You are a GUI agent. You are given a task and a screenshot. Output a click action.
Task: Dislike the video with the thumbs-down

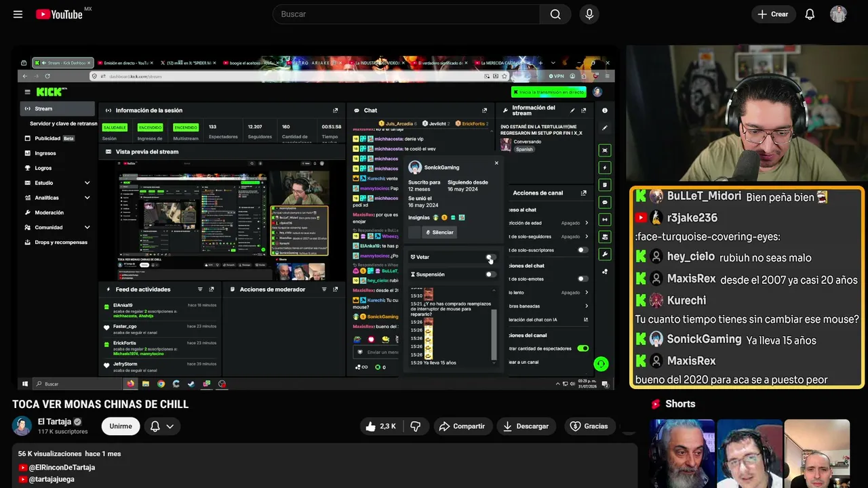coord(416,426)
